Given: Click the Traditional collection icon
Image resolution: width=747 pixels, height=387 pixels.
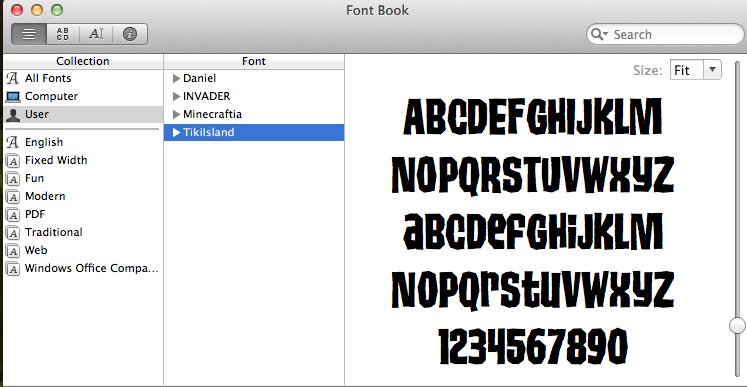Looking at the screenshot, I should (13, 233).
